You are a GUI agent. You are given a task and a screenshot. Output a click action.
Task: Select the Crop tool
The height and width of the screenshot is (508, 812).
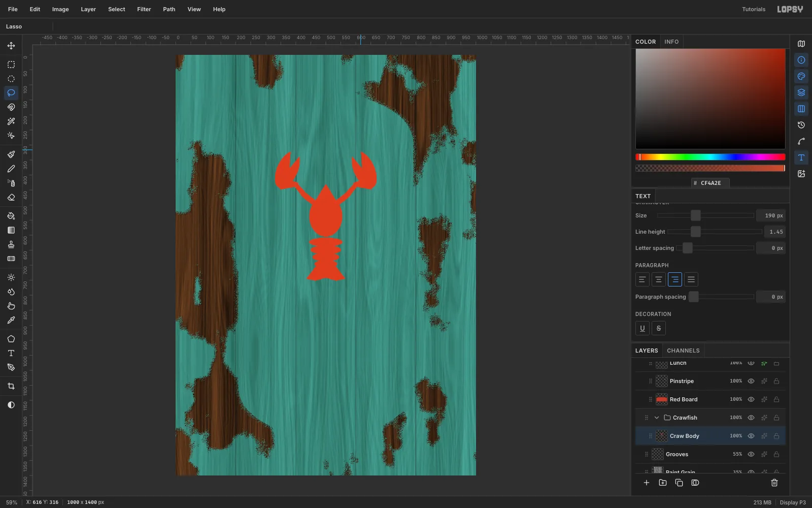(11, 386)
